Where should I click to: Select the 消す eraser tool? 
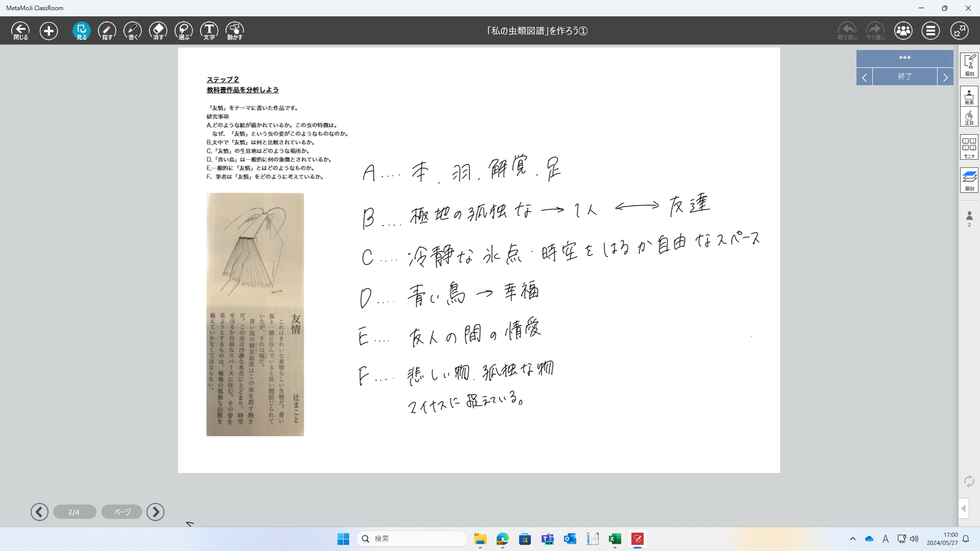(158, 31)
